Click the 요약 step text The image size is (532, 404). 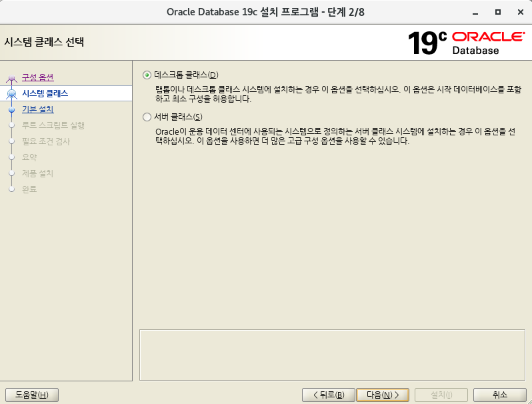coord(29,157)
